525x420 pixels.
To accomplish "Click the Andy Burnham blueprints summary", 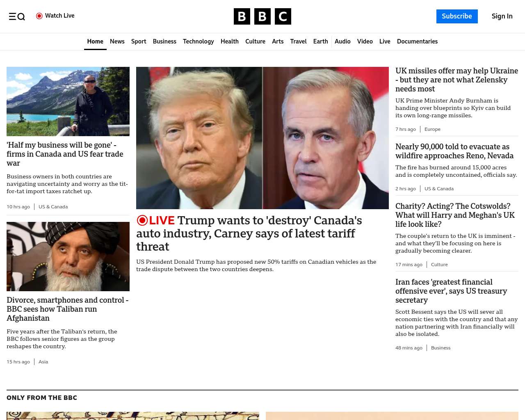I will pos(453,108).
